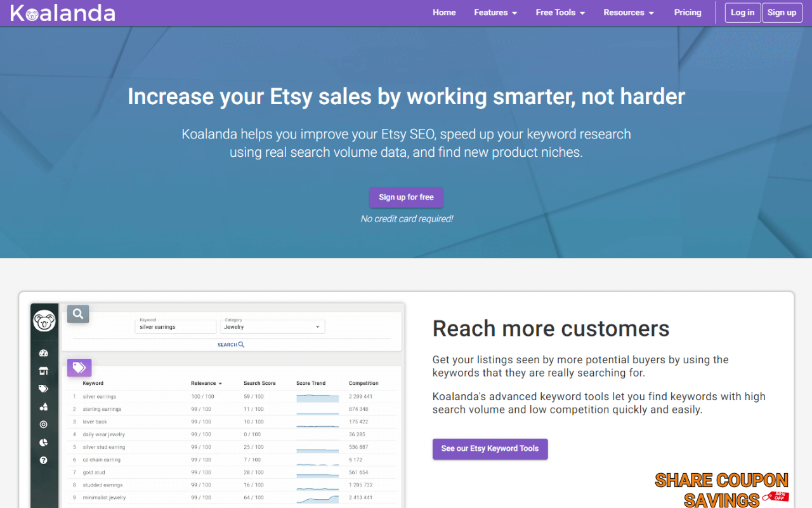Open the target sidebar icon
This screenshot has width=812, height=508.
[44, 424]
